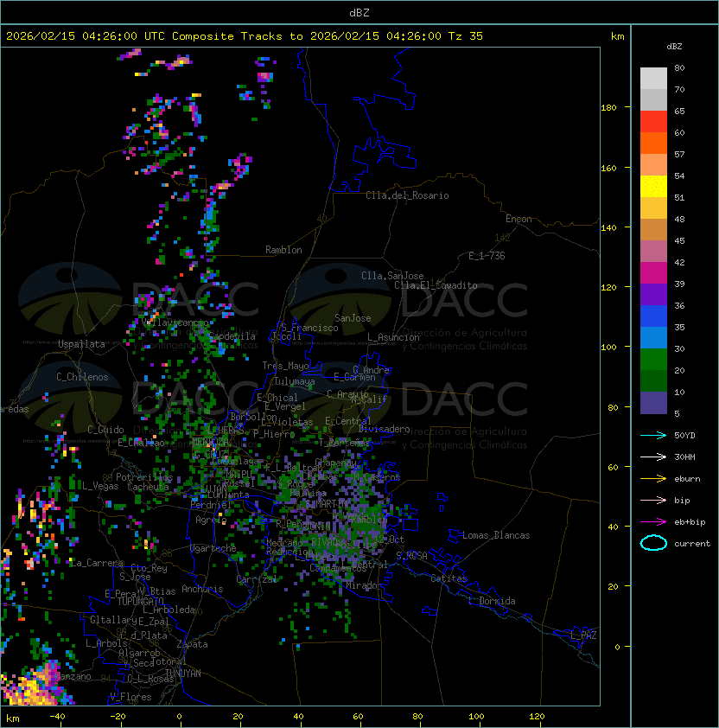
Task: Click the 'Tz 35' header value
Action: [466, 36]
